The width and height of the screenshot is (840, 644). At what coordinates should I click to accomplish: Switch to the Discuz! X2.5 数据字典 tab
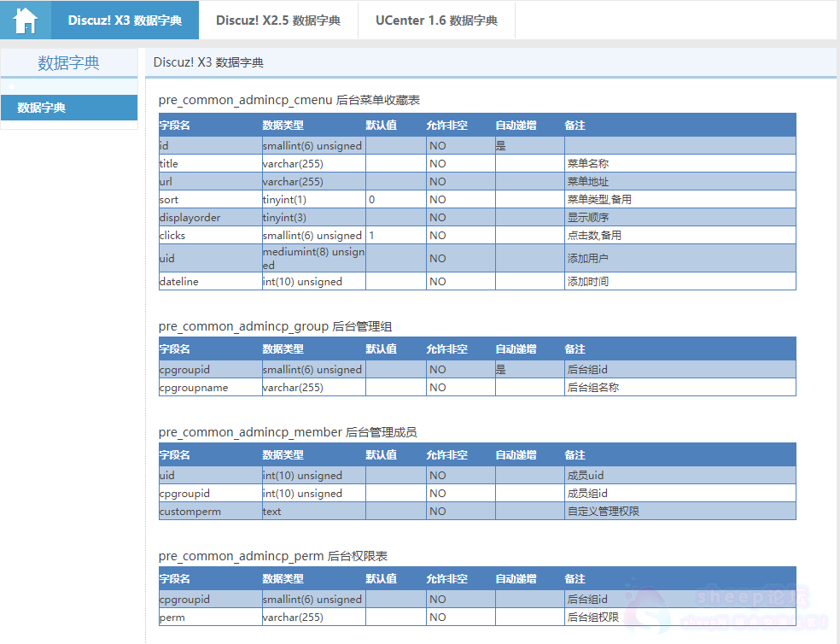pyautogui.click(x=278, y=20)
